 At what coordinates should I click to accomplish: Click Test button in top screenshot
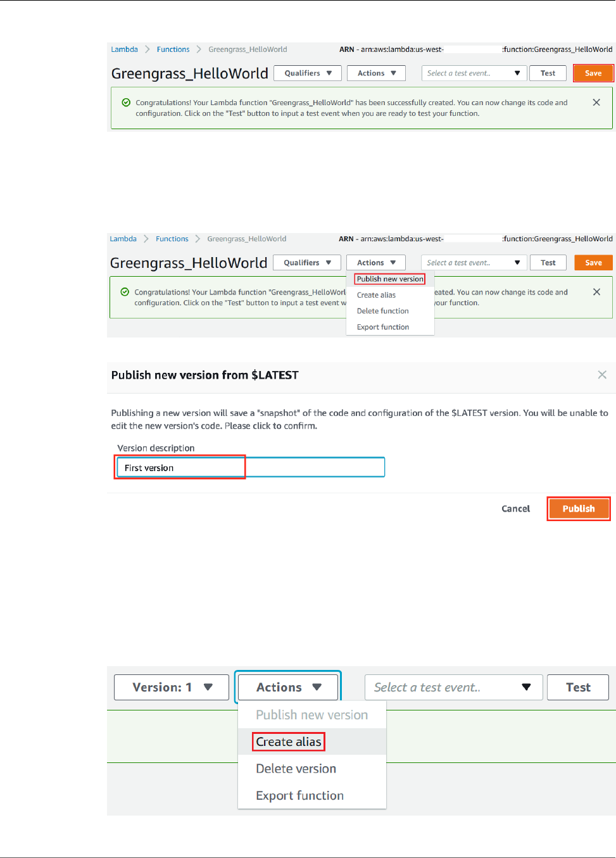[x=548, y=73]
